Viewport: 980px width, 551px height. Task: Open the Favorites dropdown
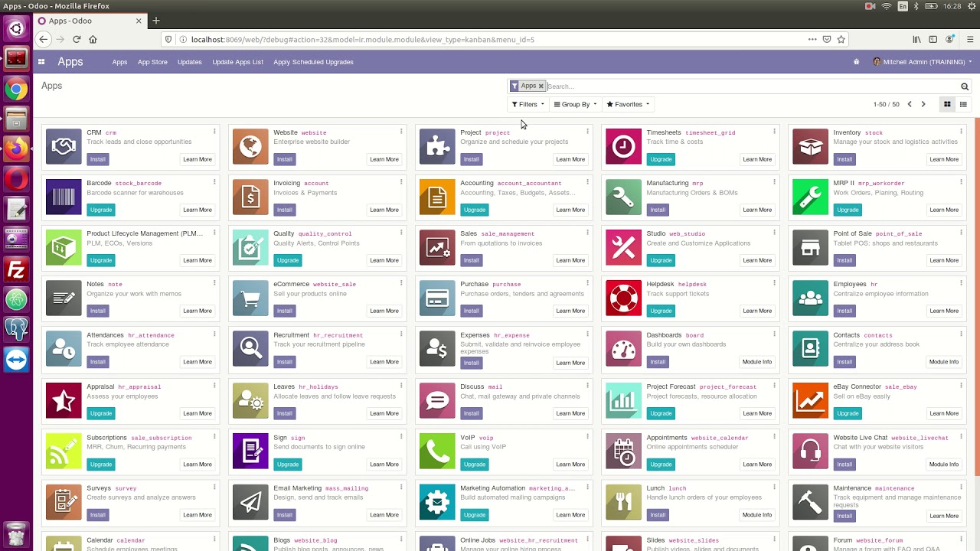tap(628, 104)
